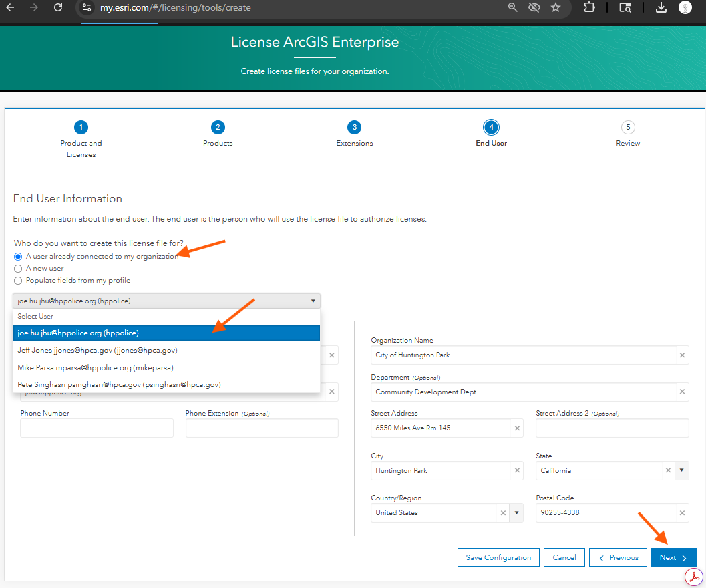
Task: Choose the 'A new user' radio option
Action: coord(18,269)
